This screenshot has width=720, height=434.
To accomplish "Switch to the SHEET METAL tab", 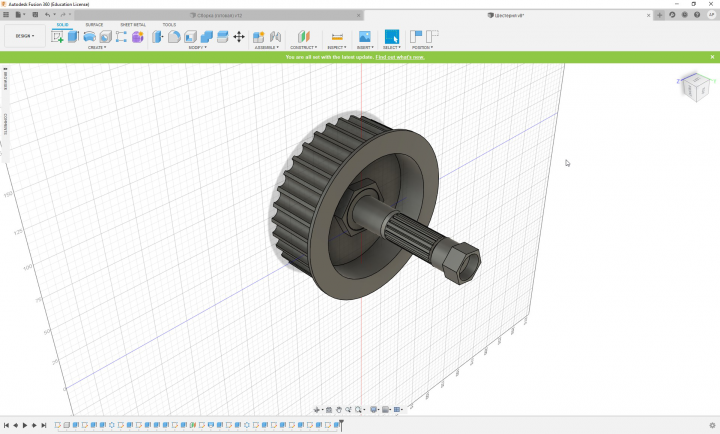I will (133, 25).
